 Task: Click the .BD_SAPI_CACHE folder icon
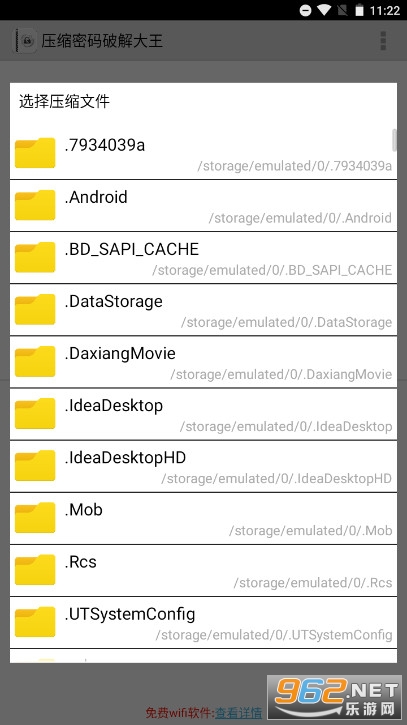click(x=35, y=257)
